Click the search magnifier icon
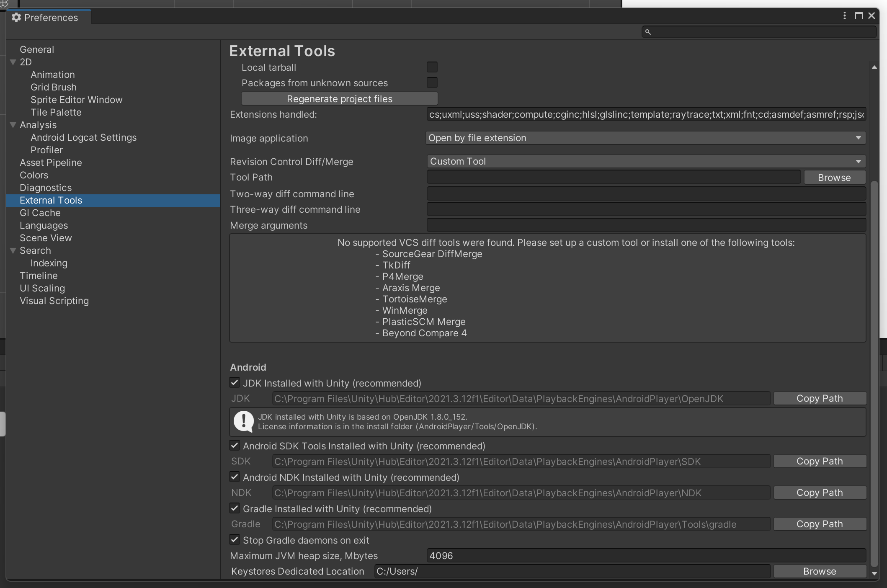 tap(648, 32)
